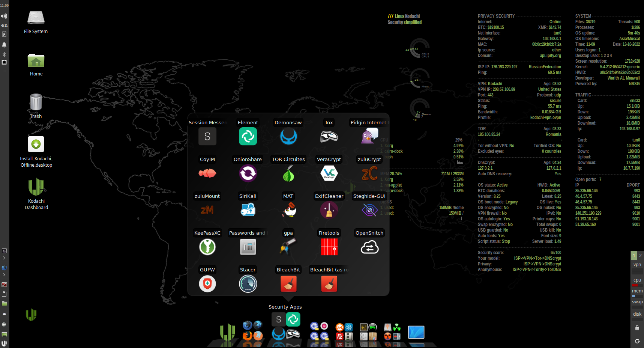Image resolution: width=644 pixels, height=348 pixels.
Task: Launch Demonsaw in the Security Apps popup
Action: point(288,136)
